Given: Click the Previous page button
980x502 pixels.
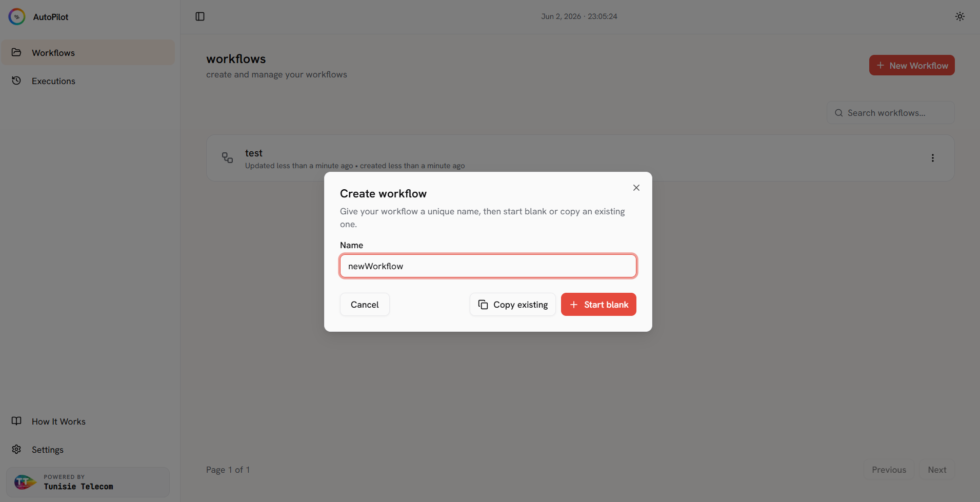Looking at the screenshot, I should click(889, 470).
